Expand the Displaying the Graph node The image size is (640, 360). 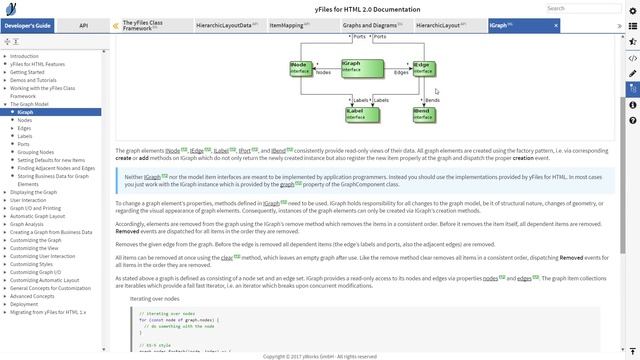pos(5,192)
